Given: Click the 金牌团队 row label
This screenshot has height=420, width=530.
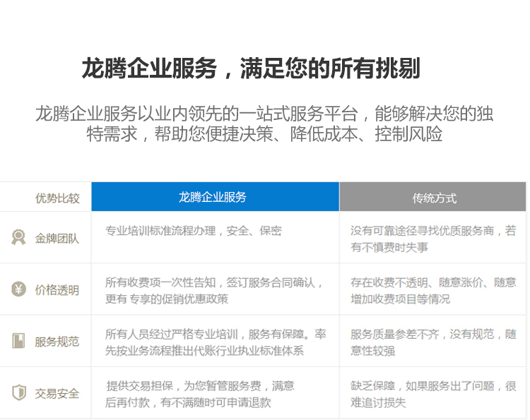Looking at the screenshot, I should tap(57, 239).
